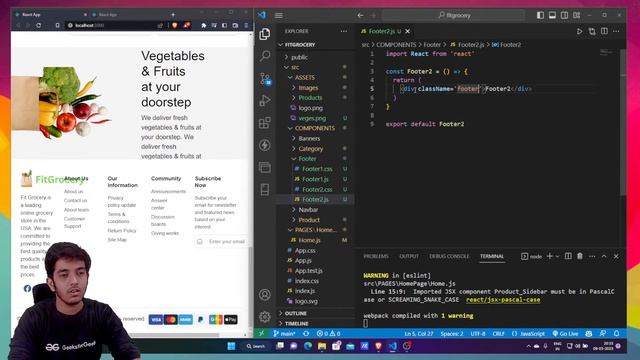This screenshot has height=360, width=640.
Task: Split the editor to the right
Action: 604,31
